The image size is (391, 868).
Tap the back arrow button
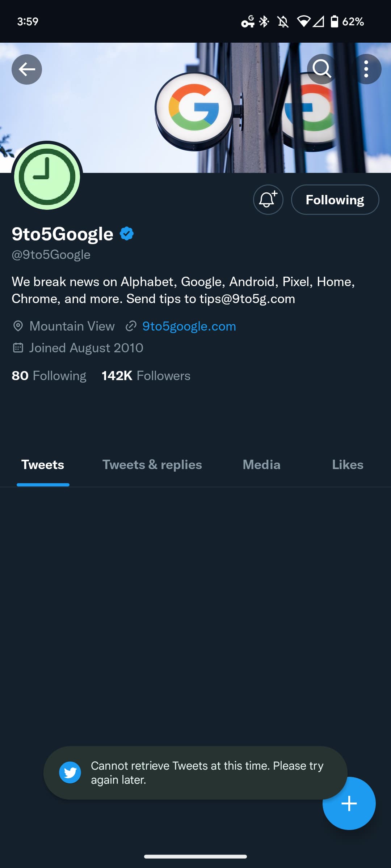coord(26,69)
